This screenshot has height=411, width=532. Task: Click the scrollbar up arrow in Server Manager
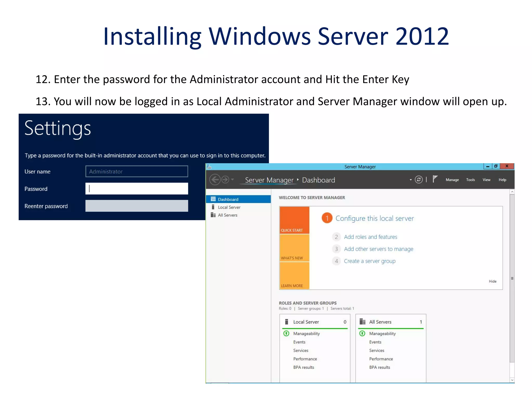(512, 192)
